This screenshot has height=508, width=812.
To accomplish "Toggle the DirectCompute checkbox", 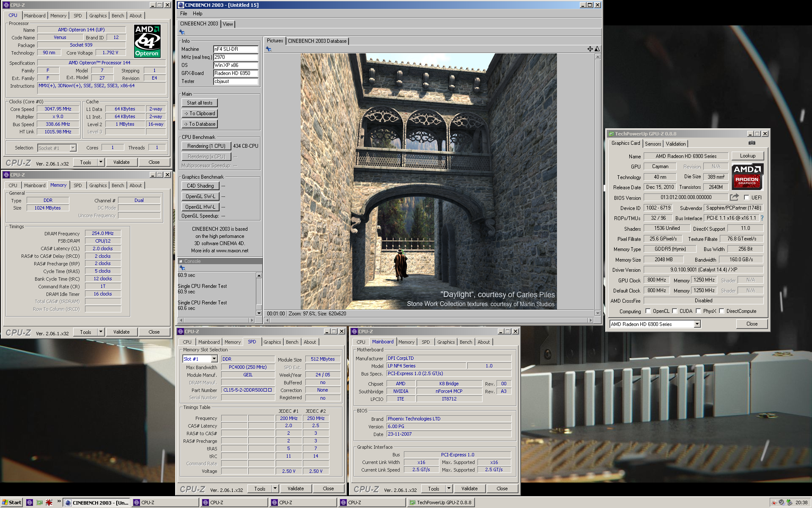I will (721, 311).
